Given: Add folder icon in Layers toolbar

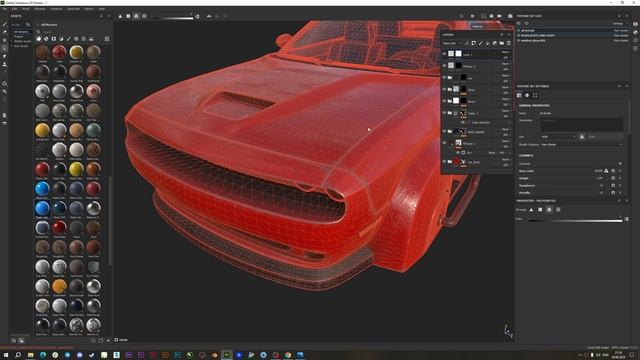Looking at the screenshot, I should point(502,43).
